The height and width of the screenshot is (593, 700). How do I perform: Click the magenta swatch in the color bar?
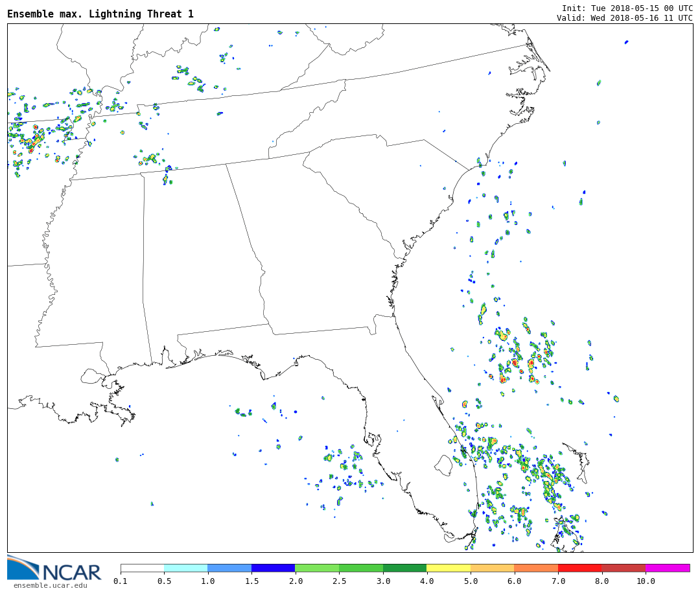tap(667, 568)
